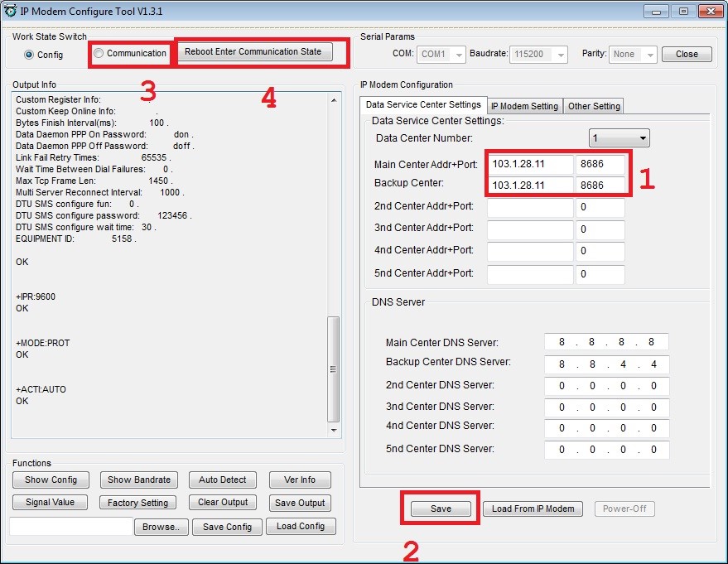This screenshot has height=564, width=728.
Task: Switch to the IP Modem Setting tab
Action: click(524, 106)
